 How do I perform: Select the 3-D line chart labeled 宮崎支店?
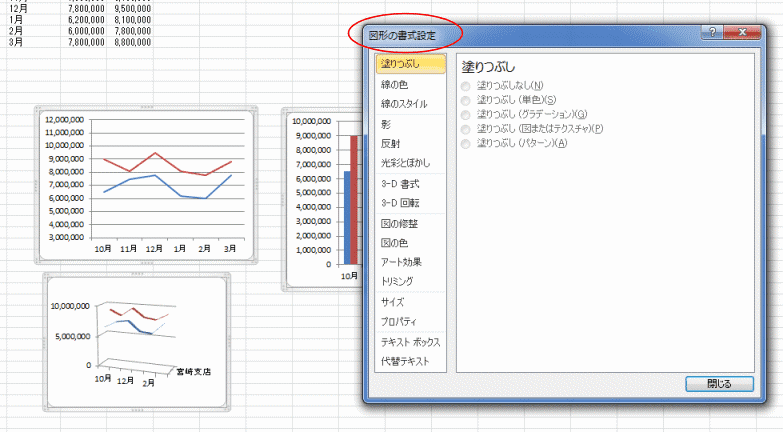[x=137, y=342]
